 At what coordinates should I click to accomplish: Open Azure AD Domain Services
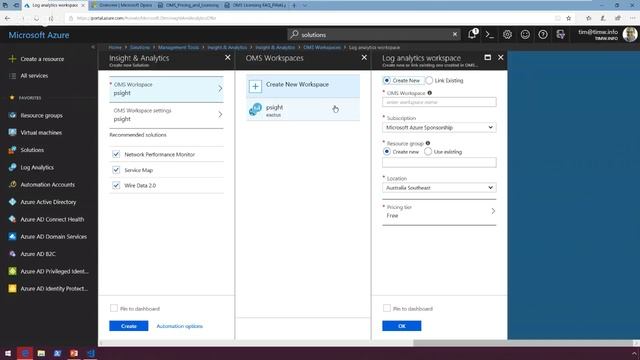pyautogui.click(x=53, y=237)
